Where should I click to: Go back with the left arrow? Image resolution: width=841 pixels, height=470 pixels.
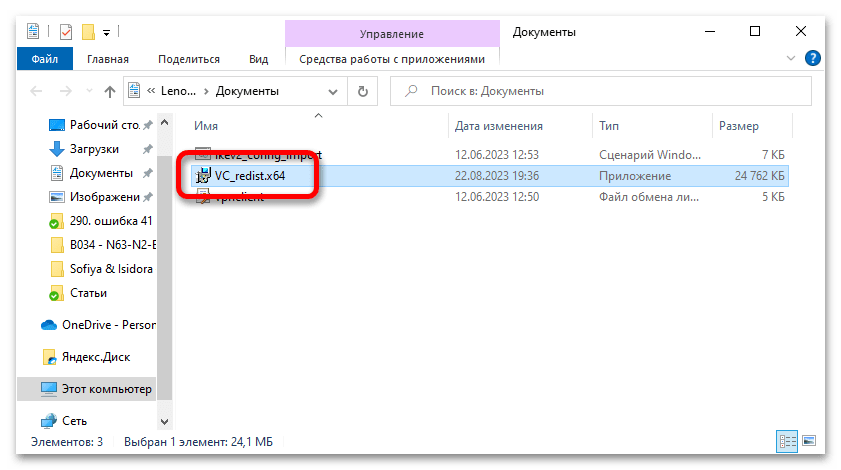pyautogui.click(x=36, y=91)
